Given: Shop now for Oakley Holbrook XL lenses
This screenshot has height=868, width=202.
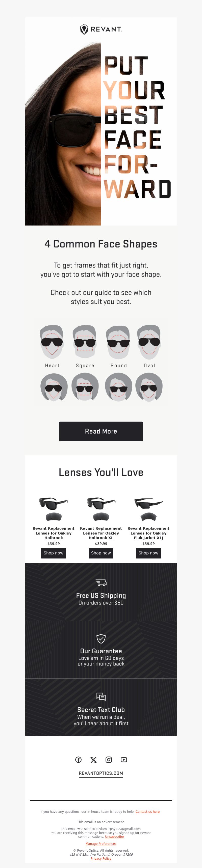Looking at the screenshot, I should [x=101, y=553].
